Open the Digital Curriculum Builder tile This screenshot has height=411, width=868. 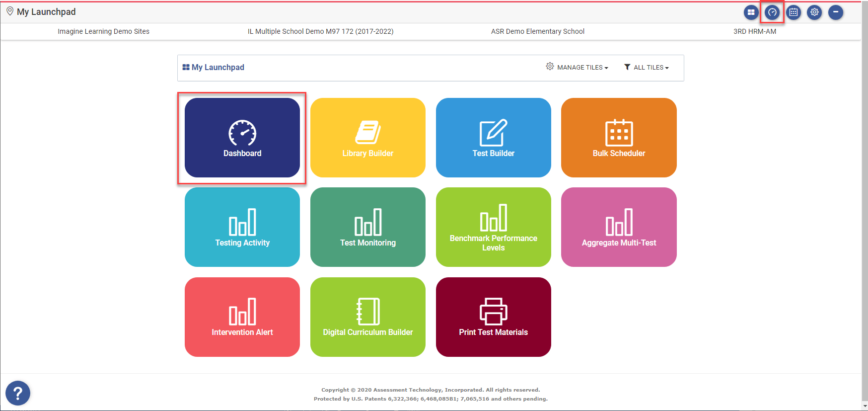[x=368, y=317]
